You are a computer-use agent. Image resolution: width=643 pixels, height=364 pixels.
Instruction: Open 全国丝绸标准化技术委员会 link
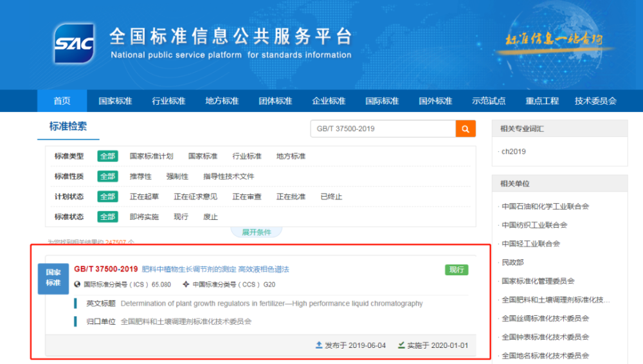coord(545,318)
